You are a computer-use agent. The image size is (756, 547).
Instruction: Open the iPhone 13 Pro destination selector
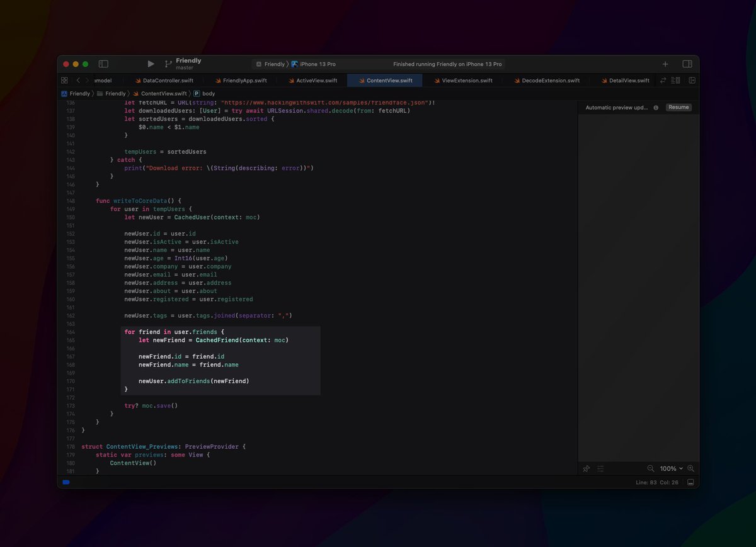(x=317, y=64)
